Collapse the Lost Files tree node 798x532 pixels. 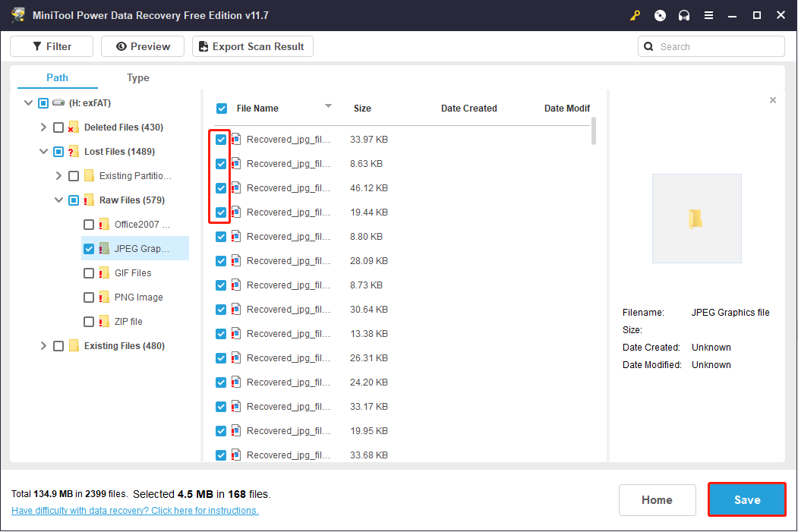43,151
